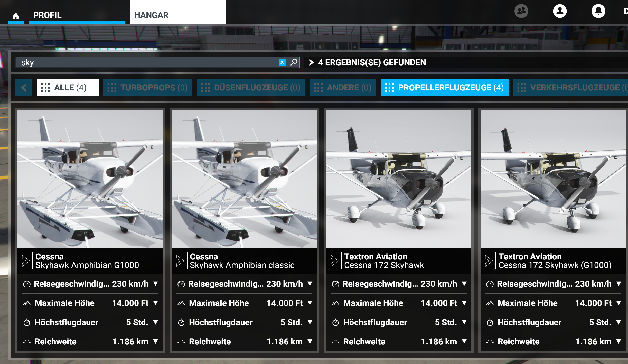This screenshot has width=628, height=364.
Task: Expand Reichweite dropdown on Cessna 172 Skyhawk (G1000)
Action: click(618, 341)
